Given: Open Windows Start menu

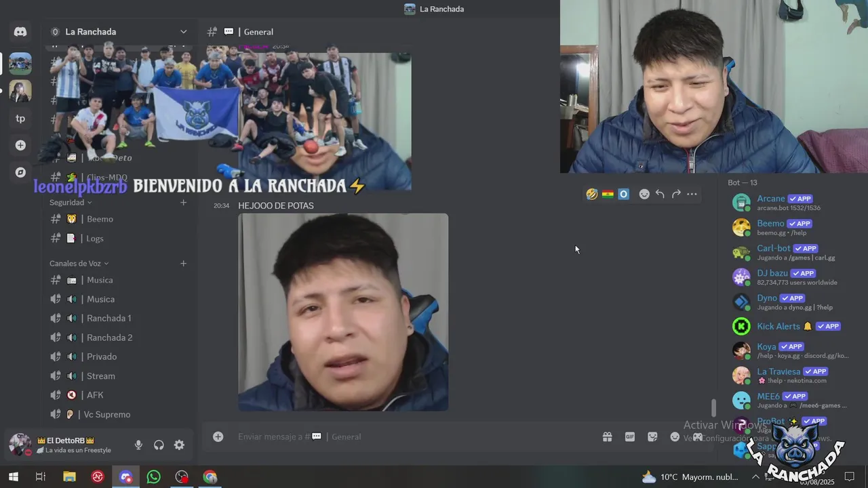Looking at the screenshot, I should [13, 477].
